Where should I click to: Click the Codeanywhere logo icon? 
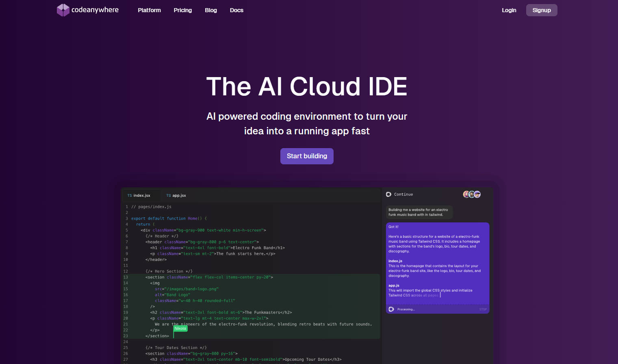(63, 10)
